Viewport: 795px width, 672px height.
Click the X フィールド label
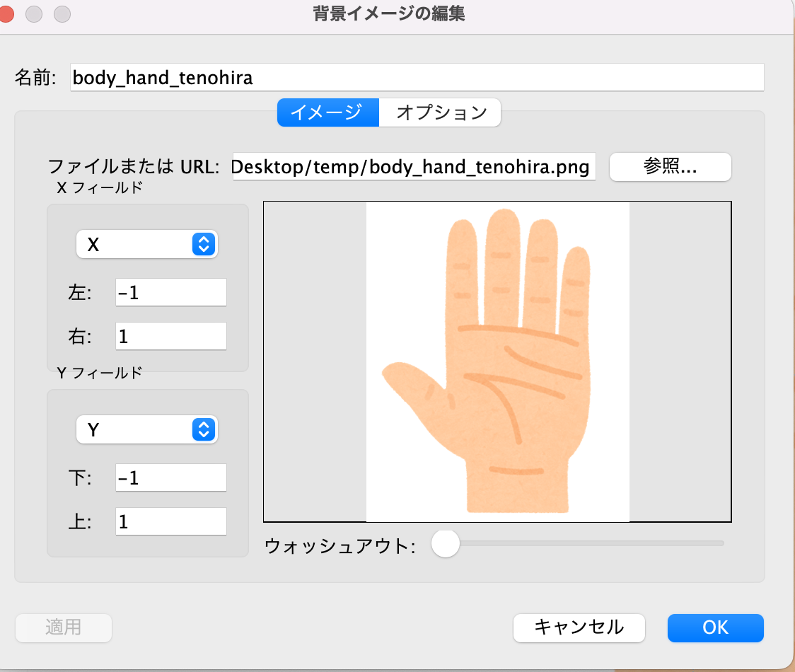click(x=99, y=187)
